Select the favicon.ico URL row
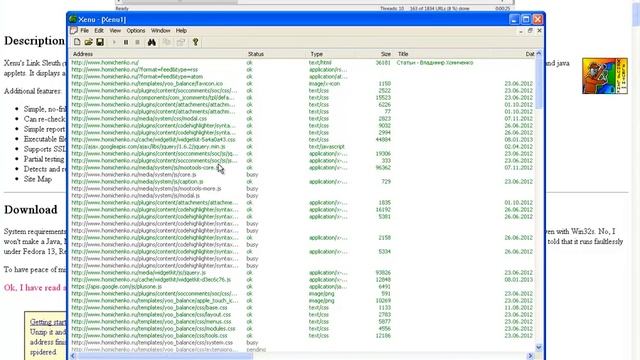Screen dimensions: 640x360 point(302,84)
